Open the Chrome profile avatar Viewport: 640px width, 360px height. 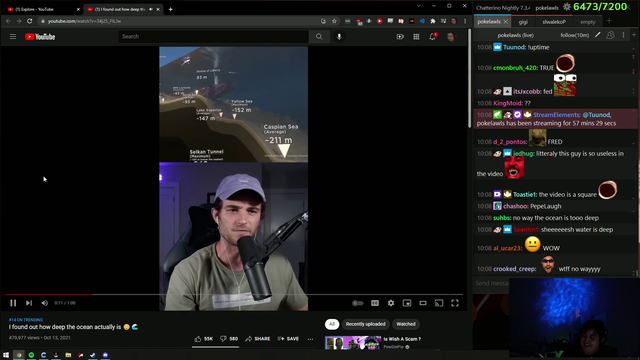point(454,21)
